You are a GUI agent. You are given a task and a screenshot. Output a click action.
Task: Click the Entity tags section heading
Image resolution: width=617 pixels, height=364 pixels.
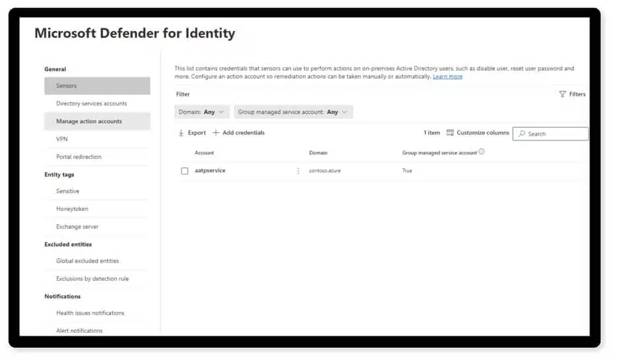[x=59, y=175]
